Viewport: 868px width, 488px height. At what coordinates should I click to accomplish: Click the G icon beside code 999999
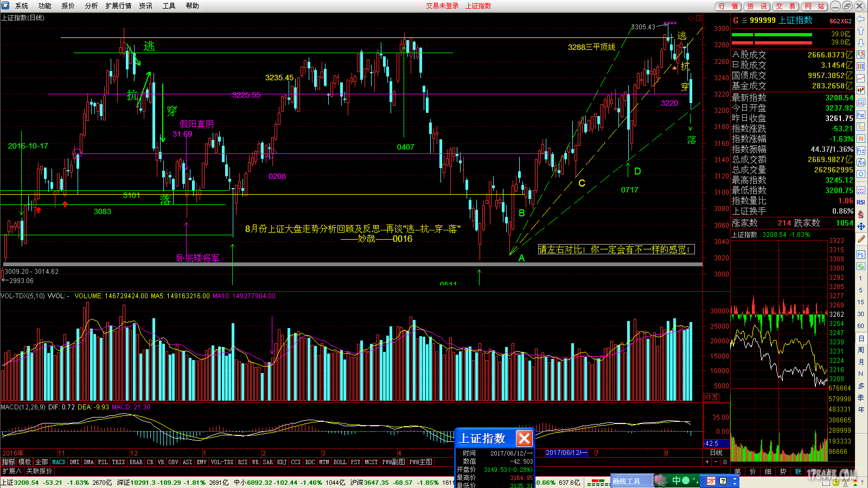[x=736, y=20]
